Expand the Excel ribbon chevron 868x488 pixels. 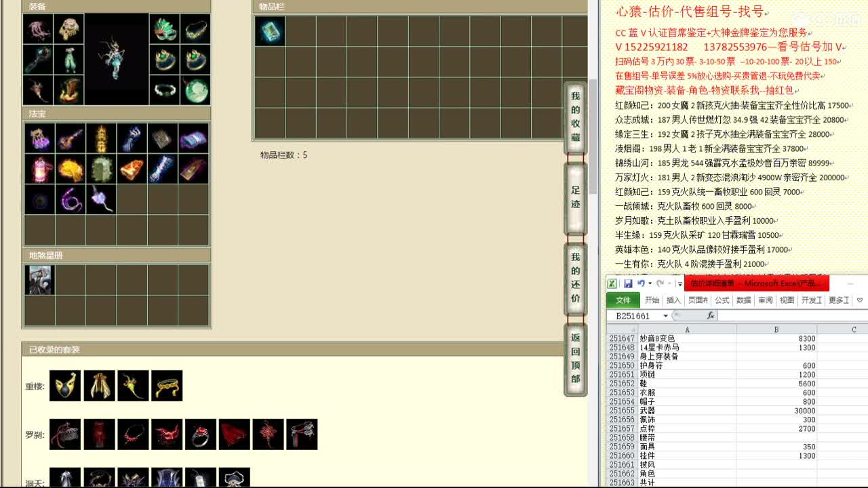(859, 300)
